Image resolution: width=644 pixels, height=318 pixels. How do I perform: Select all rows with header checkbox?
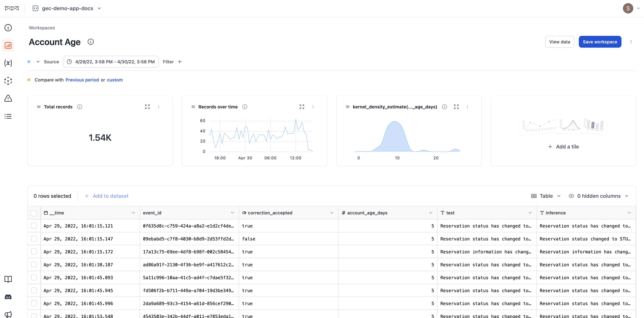tap(34, 213)
